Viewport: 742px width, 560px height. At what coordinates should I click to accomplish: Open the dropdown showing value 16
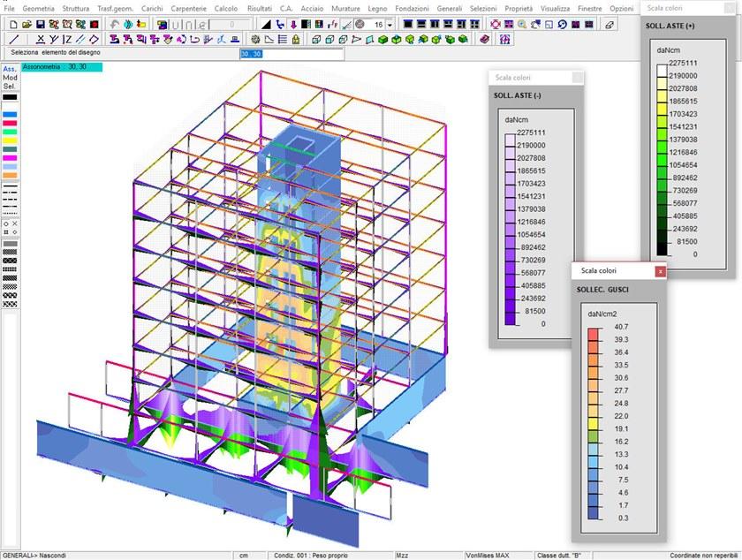(390, 25)
